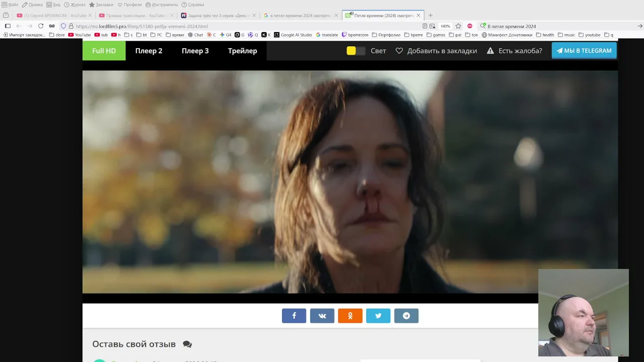Click the red blocker icon in the address bar
The height and width of the screenshot is (362, 644).
(x=470, y=26)
